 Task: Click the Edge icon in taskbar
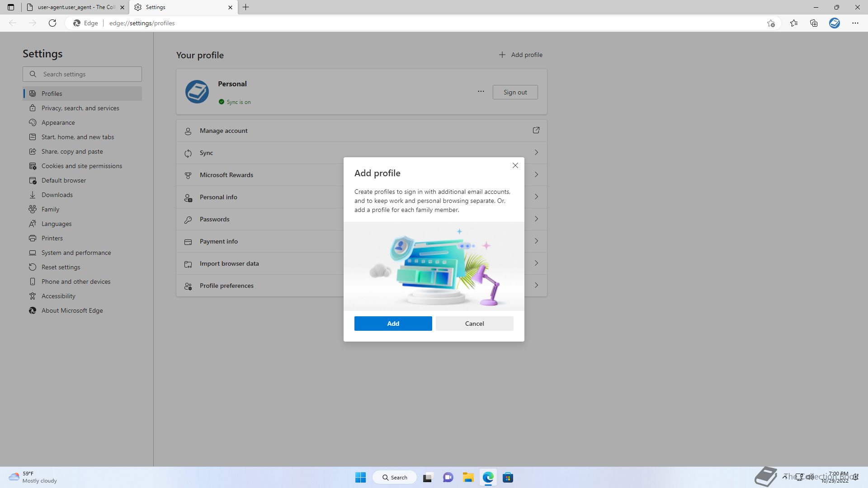[x=488, y=478]
